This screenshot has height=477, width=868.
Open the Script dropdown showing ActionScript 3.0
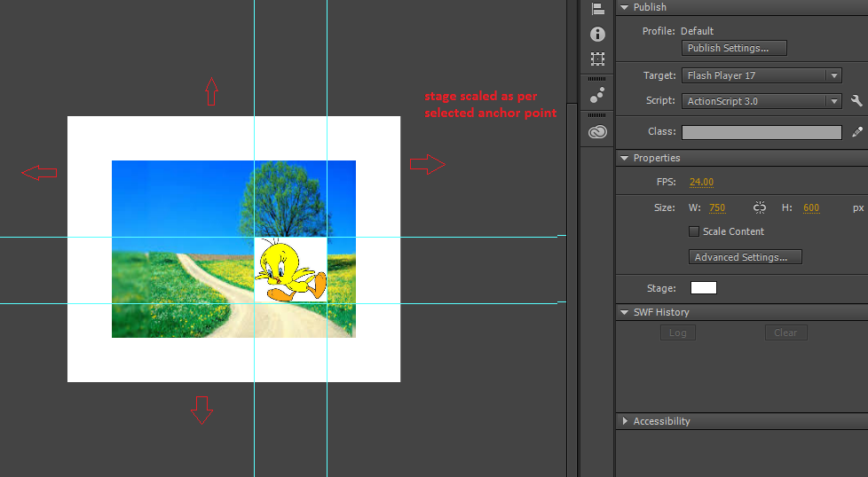tap(761, 100)
